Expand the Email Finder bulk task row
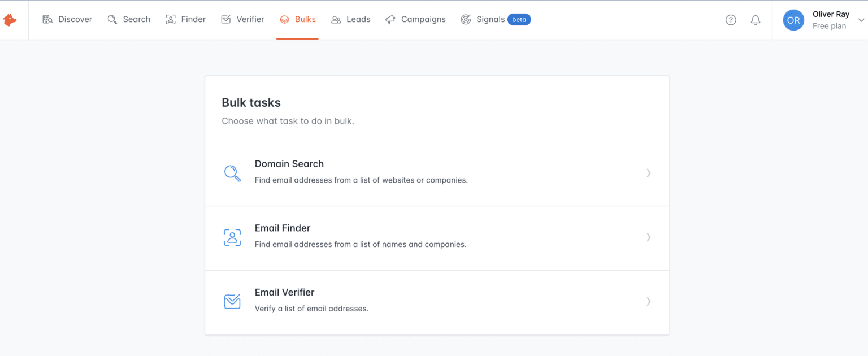The width and height of the screenshot is (868, 356). tap(649, 237)
